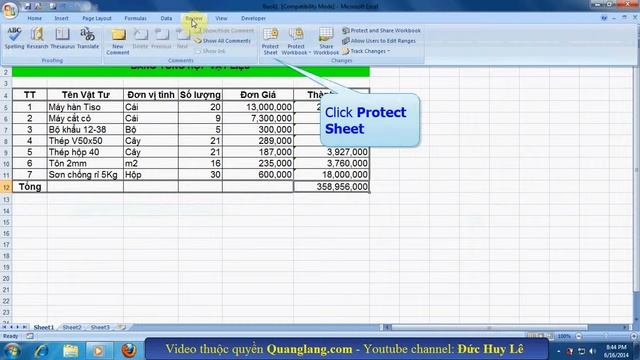This screenshot has width=640, height=360.
Task: Switch to the Formulas tab
Action: 136,18
